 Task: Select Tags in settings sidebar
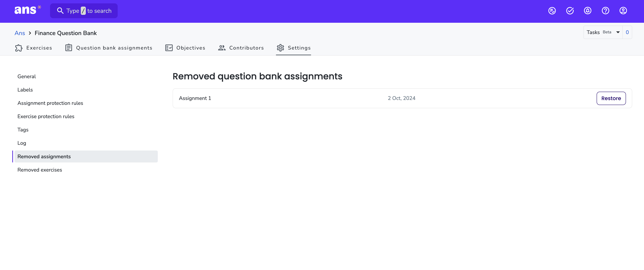pos(86,130)
